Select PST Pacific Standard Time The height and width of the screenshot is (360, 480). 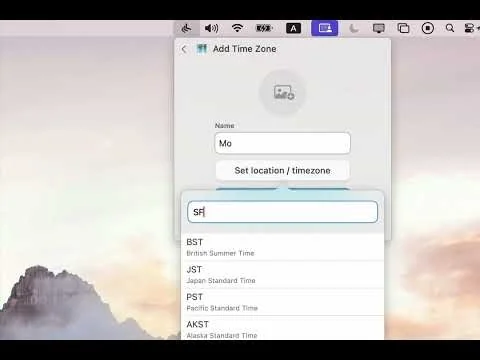click(283, 302)
